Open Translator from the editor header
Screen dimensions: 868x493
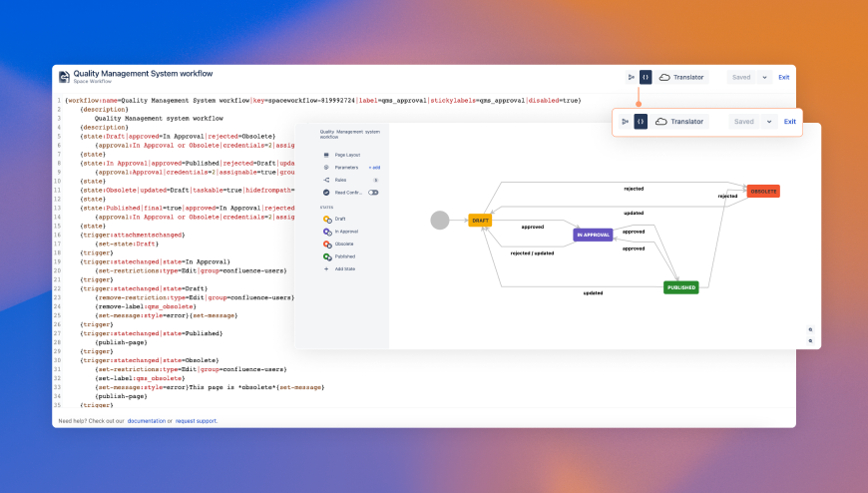[x=682, y=77]
